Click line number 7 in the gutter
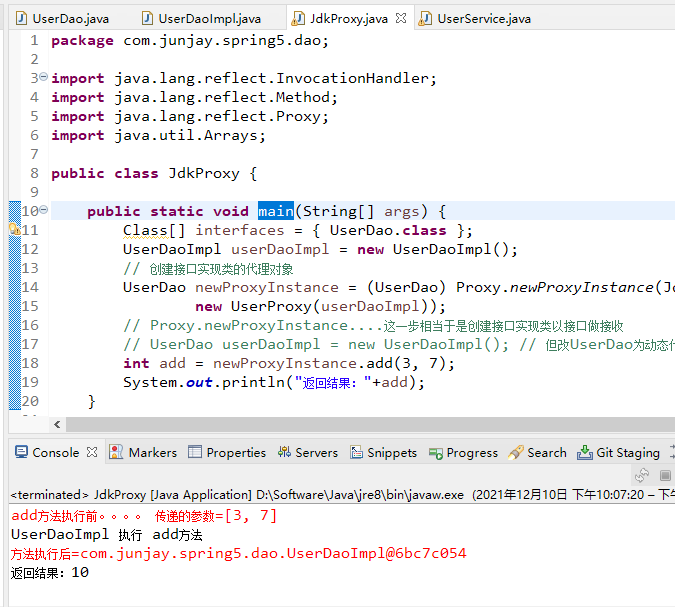 coord(34,154)
